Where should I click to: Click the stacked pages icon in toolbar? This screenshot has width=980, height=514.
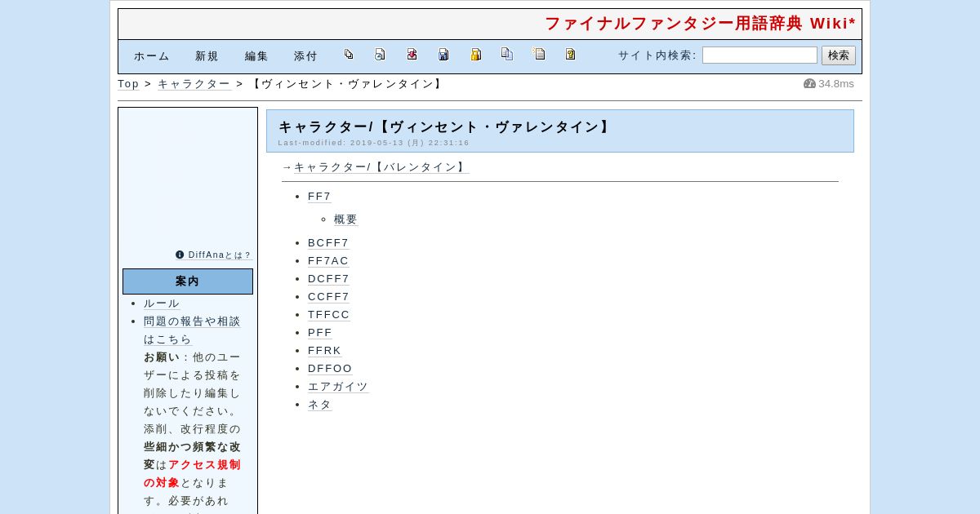[x=349, y=55]
